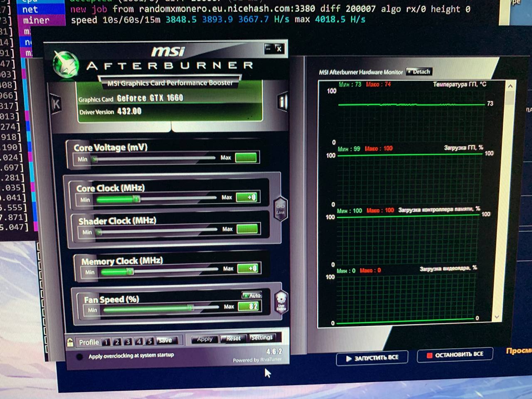This screenshot has width=532, height=399.
Task: Click the hardware monitor scroll up arrow
Action: point(510,86)
